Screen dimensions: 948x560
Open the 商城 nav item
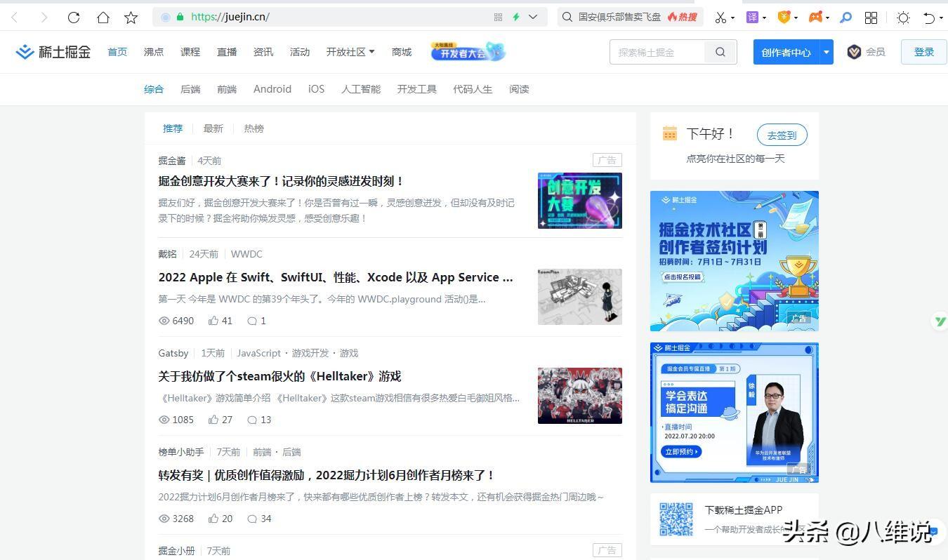(402, 52)
